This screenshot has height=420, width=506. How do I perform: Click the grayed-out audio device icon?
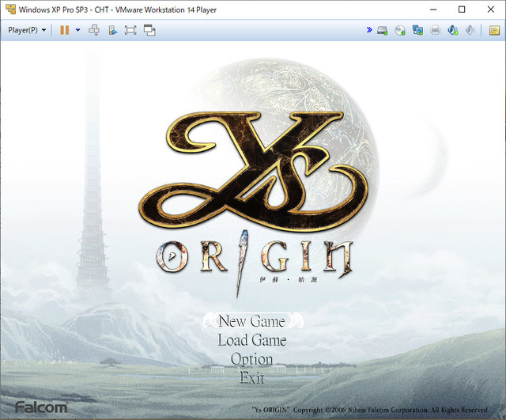(x=470, y=30)
